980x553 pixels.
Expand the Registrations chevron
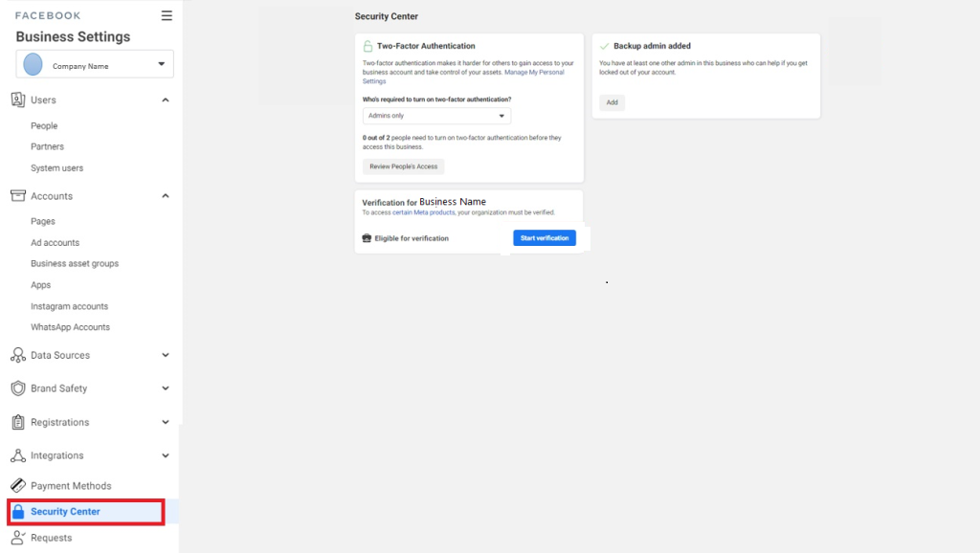coord(165,422)
